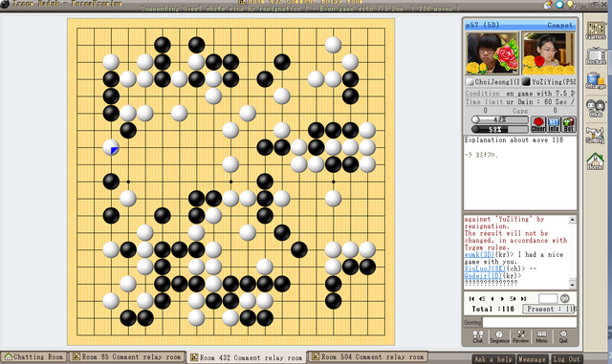Click the 42% white win-rate bar
Screen dimensions: 612x364
click(499, 119)
